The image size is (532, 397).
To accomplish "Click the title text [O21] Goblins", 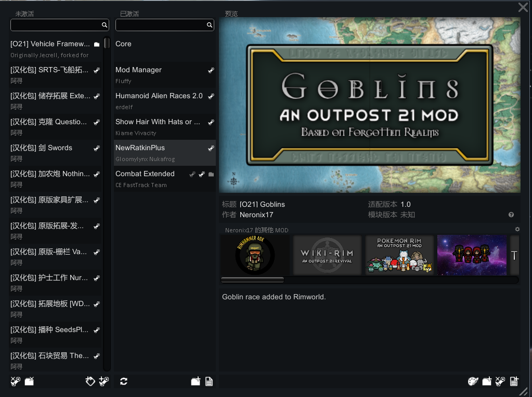I will 262,204.
